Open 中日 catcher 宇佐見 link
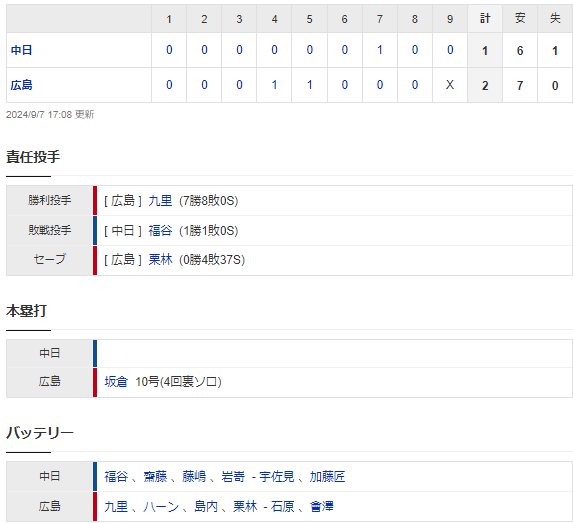This screenshot has height=523, width=573. (277, 477)
